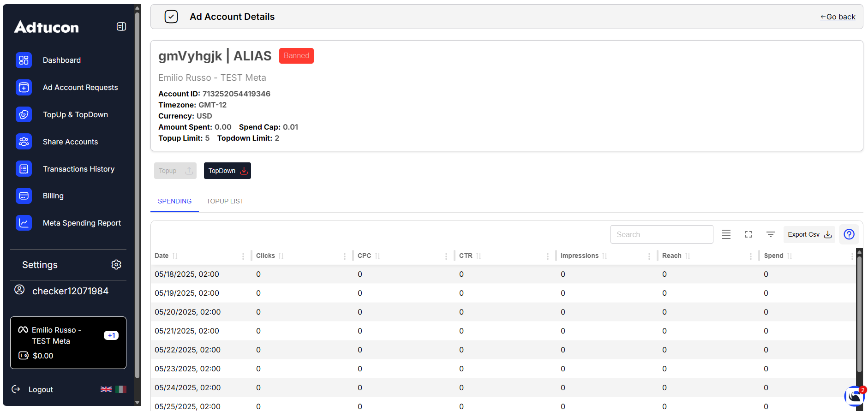Toggle table row density icon
868x411 pixels.
click(726, 234)
